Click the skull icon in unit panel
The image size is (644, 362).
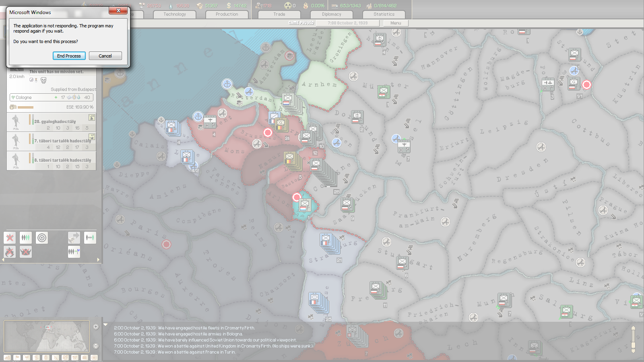pos(43,80)
